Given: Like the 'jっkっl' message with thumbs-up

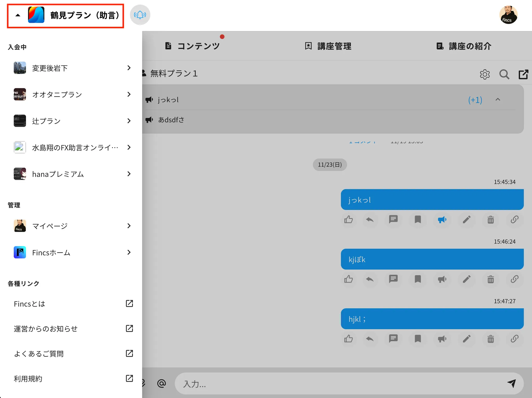Looking at the screenshot, I should click(348, 220).
